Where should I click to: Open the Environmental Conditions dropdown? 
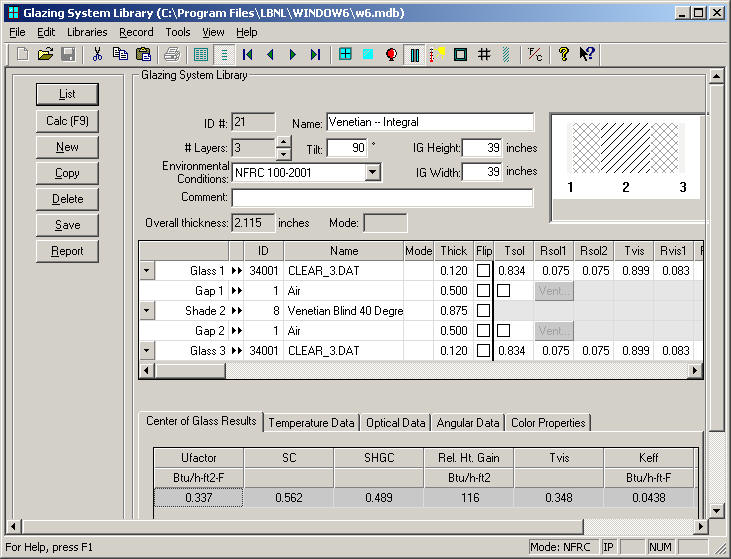[372, 173]
